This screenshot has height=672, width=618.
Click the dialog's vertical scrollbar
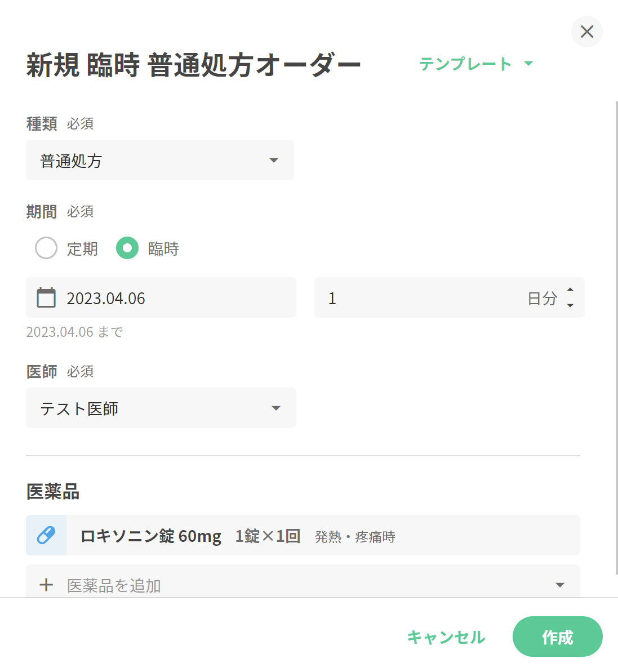(x=617, y=338)
